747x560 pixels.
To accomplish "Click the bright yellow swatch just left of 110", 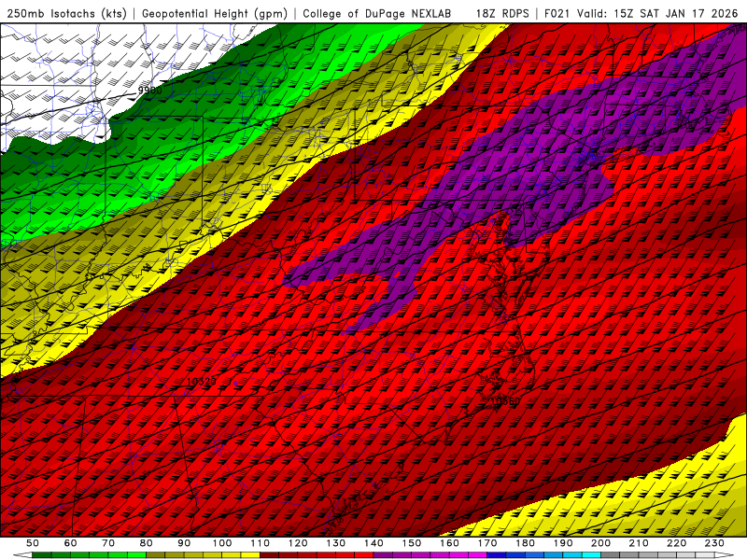I will 250,555.
